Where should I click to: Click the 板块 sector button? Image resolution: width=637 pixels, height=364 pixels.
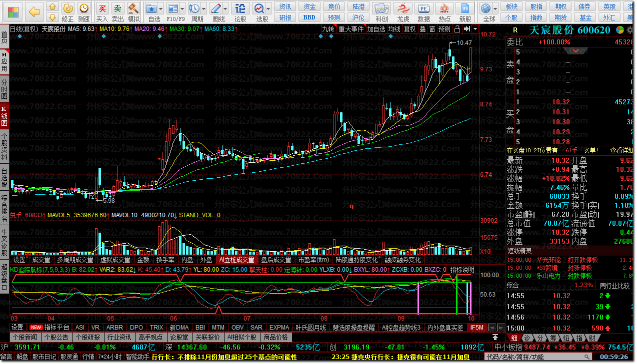point(511,6)
